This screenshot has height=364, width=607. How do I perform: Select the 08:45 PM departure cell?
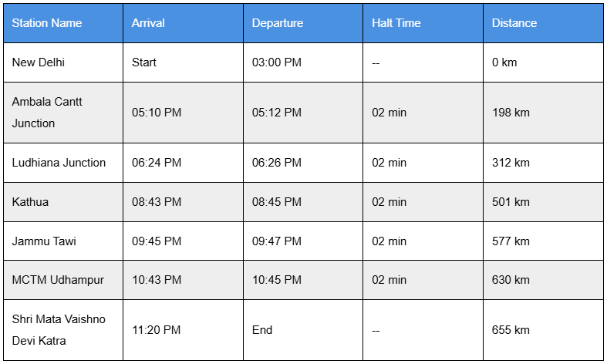tap(277, 202)
